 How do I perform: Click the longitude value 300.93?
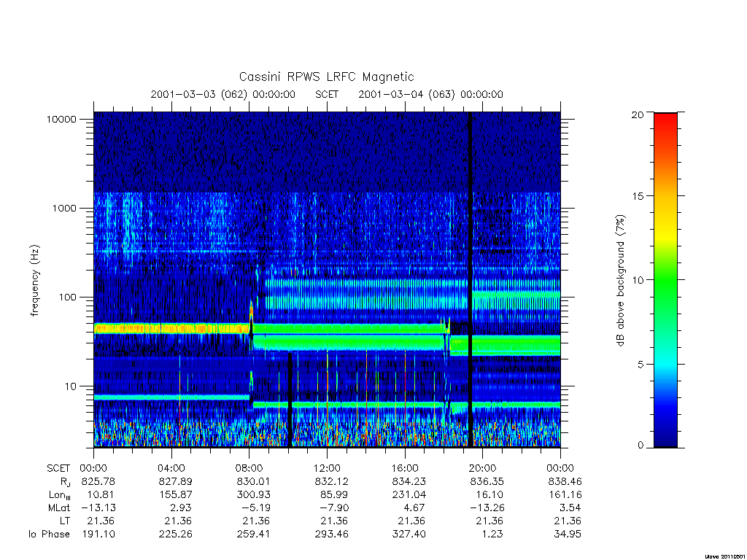pos(253,495)
